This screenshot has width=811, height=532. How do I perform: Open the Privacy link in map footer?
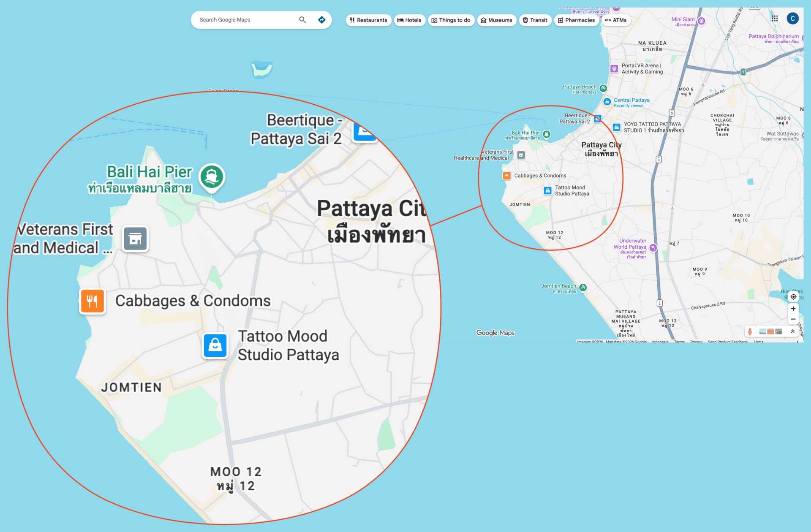(x=697, y=341)
